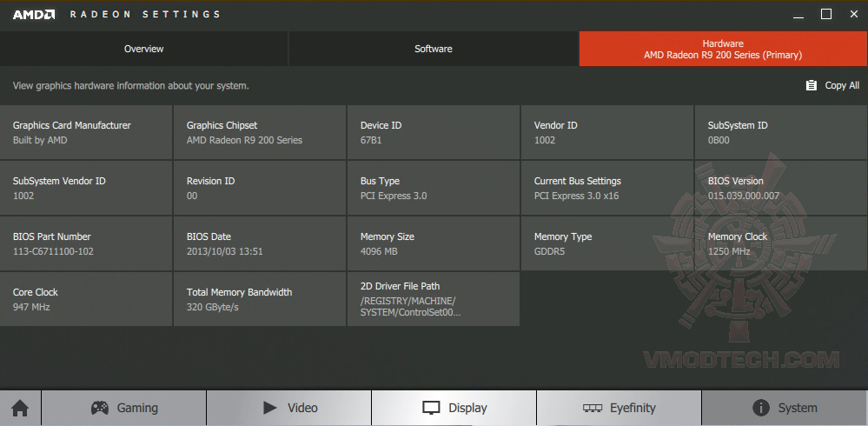Click the AMD logo
Screen dimensions: 868x426
(x=34, y=15)
